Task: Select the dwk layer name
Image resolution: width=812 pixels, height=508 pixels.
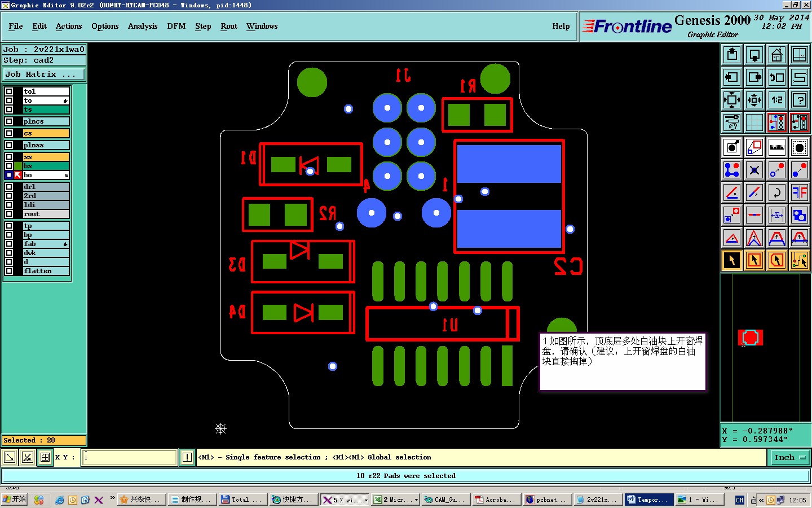Action: [46, 253]
